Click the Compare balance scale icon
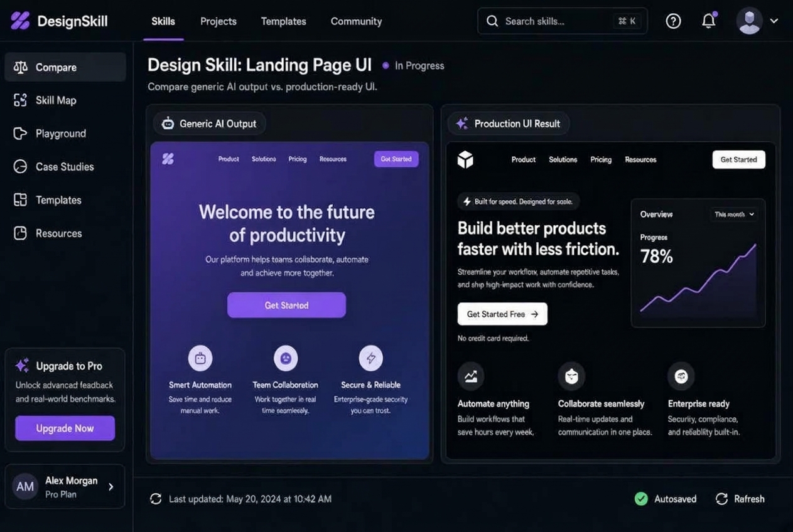Image resolution: width=793 pixels, height=532 pixels. [x=21, y=67]
